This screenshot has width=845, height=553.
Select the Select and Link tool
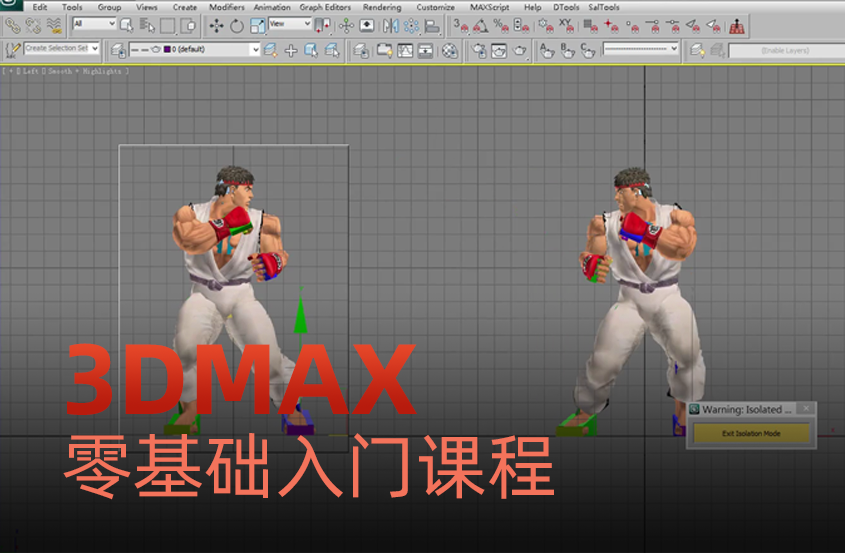[x=12, y=25]
